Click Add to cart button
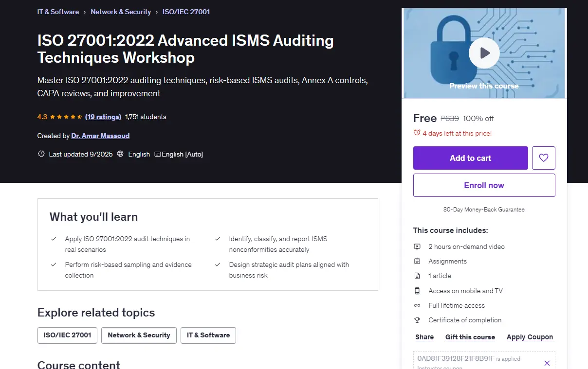 tap(471, 158)
